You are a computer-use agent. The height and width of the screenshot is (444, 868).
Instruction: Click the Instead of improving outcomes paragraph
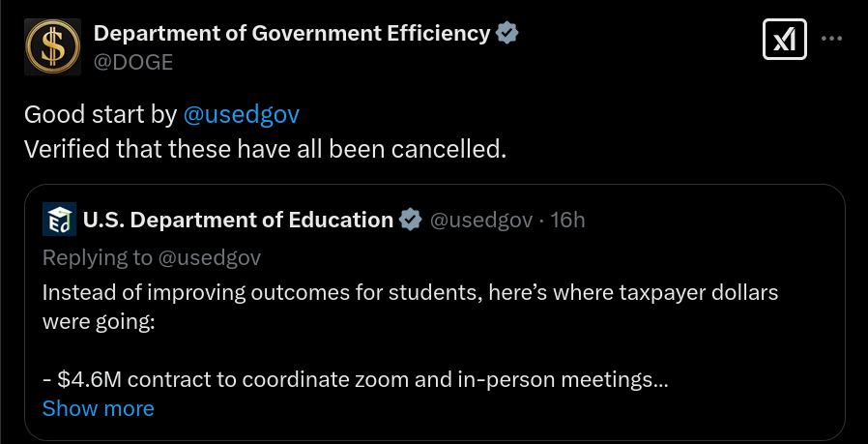[x=410, y=293]
